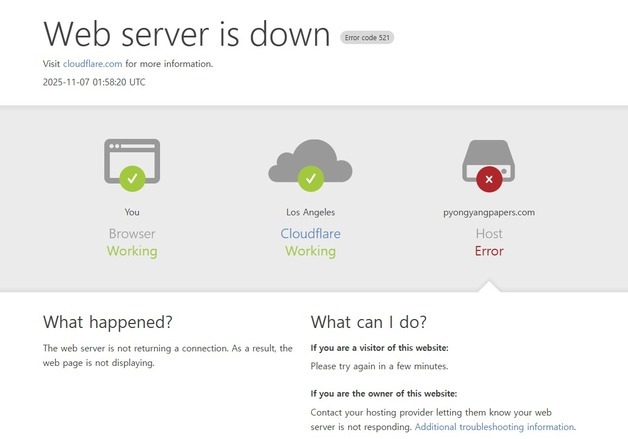Click the What happened? heading
Screen dimensions: 628x439
[108, 322]
